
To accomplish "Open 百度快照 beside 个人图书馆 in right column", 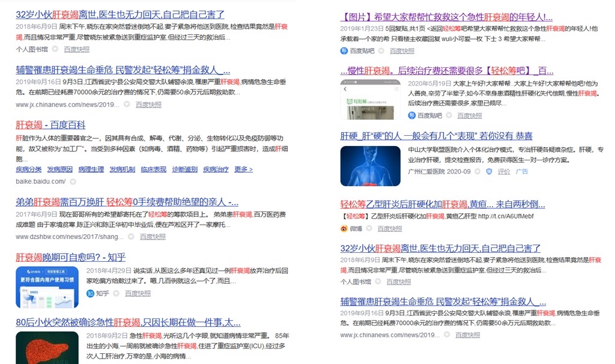I will 399,282.
